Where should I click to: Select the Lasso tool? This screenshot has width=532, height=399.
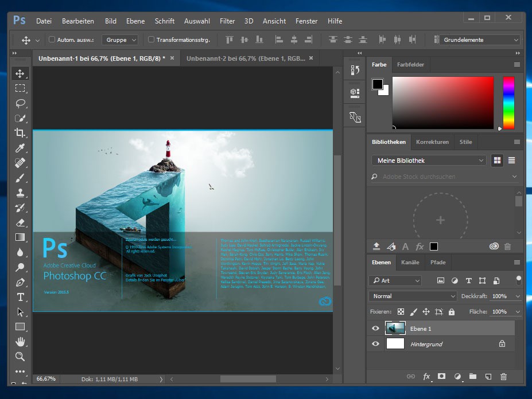click(x=20, y=103)
